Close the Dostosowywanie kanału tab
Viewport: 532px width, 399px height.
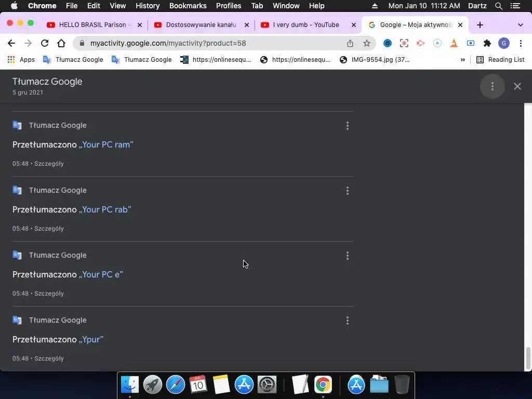click(247, 25)
